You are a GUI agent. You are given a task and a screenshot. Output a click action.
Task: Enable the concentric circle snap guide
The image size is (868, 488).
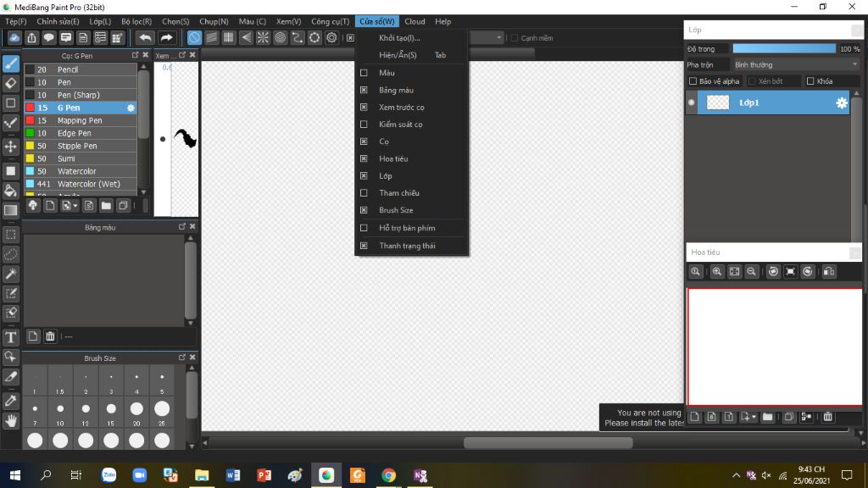click(x=280, y=37)
